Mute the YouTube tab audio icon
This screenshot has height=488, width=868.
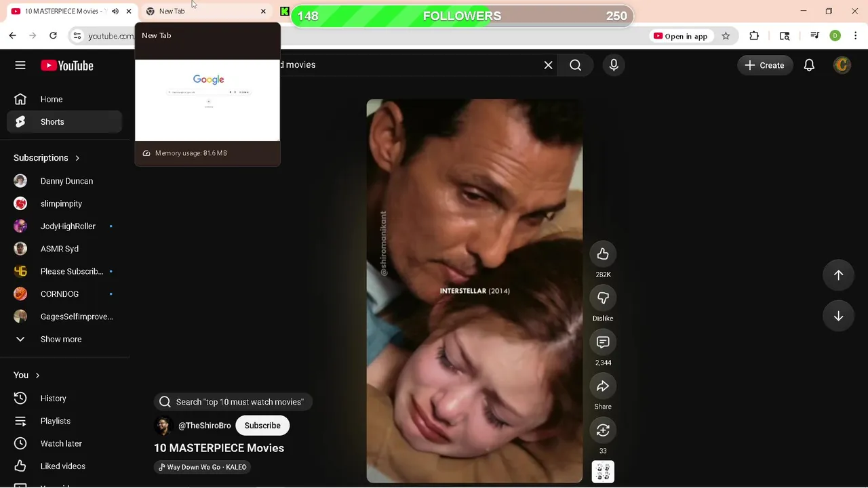click(115, 12)
